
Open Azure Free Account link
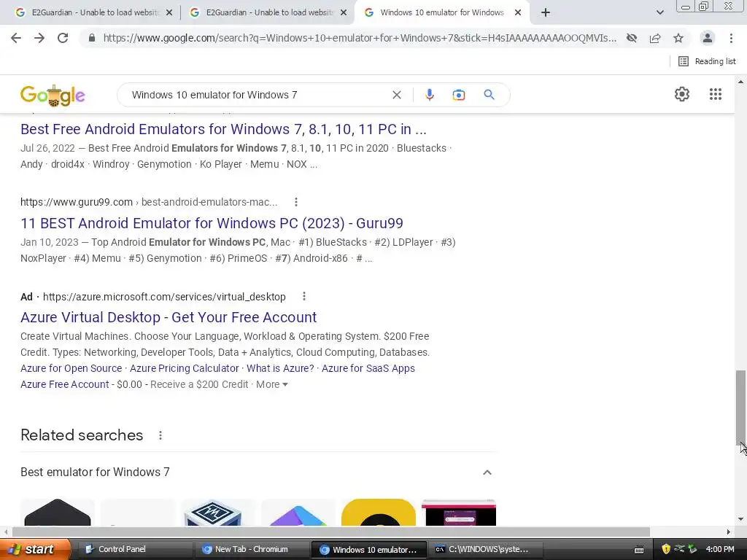65,384
